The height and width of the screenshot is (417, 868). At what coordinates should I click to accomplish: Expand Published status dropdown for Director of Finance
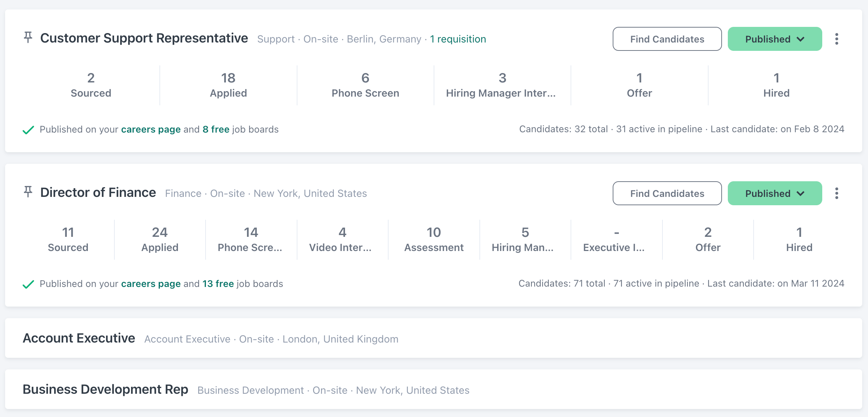coord(775,193)
